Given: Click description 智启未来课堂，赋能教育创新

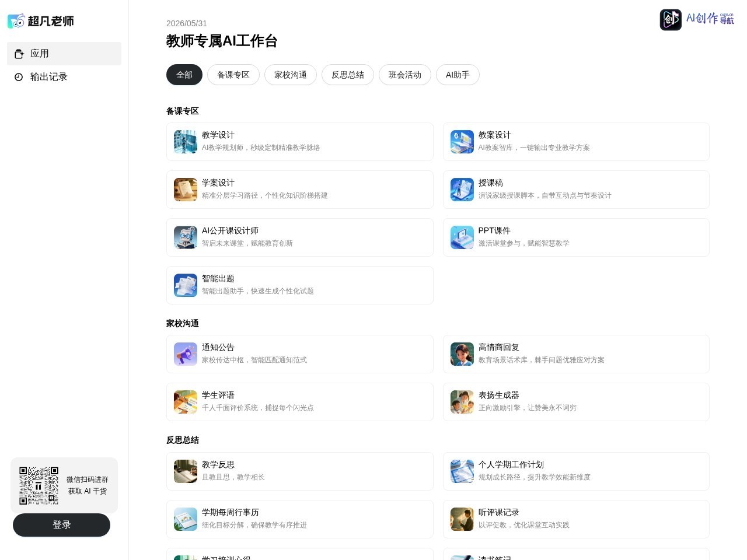Looking at the screenshot, I should pos(247,243).
